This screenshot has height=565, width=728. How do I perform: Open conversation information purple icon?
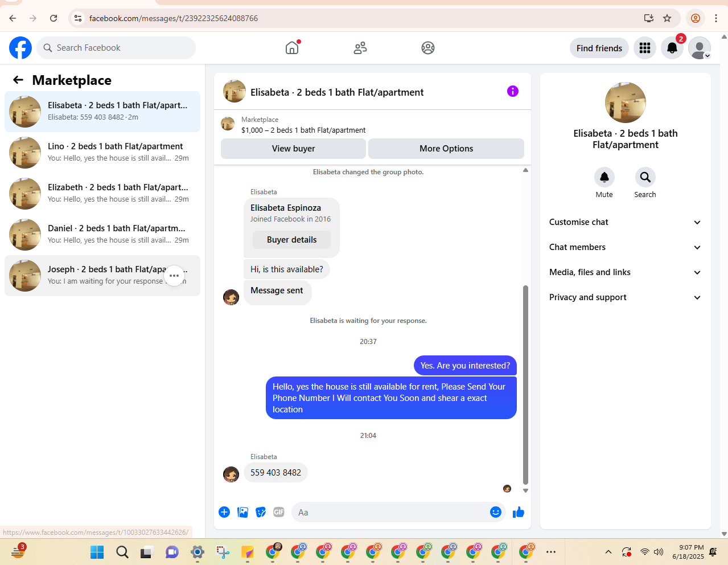(513, 91)
